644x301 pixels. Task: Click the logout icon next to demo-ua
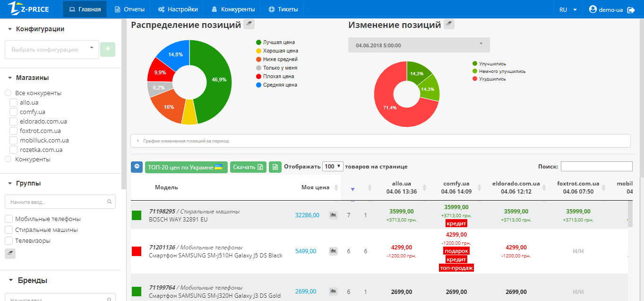click(x=631, y=10)
